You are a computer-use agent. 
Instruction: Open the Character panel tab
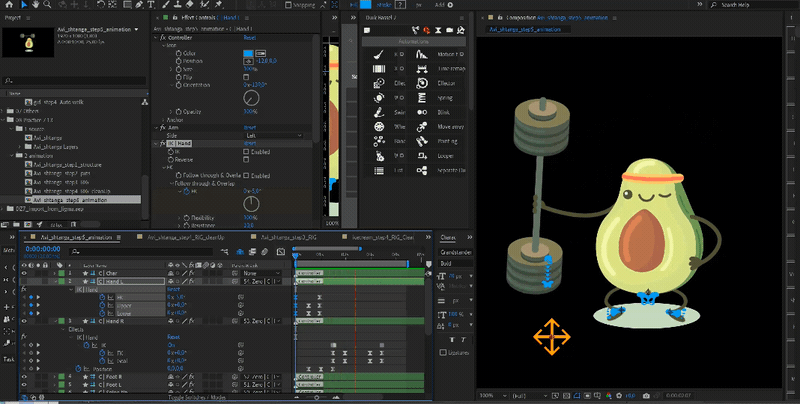(x=448, y=238)
